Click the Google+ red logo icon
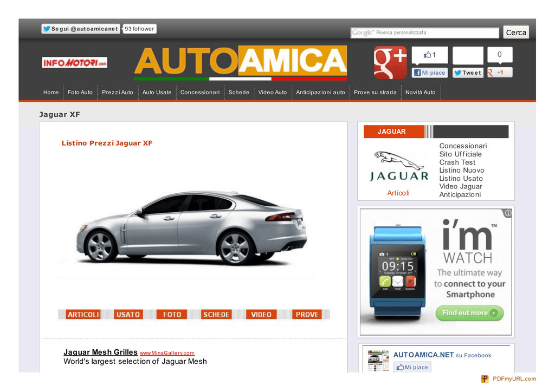Image resolution: width=555 pixels, height=392 pixels. 390,63
